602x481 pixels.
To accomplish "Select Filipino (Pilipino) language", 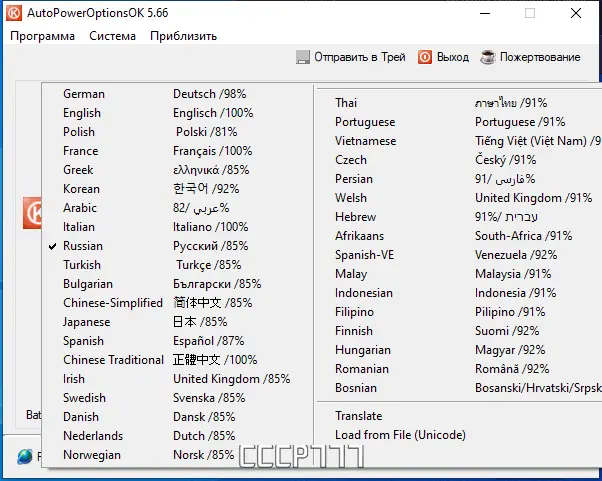I will 459,312.
